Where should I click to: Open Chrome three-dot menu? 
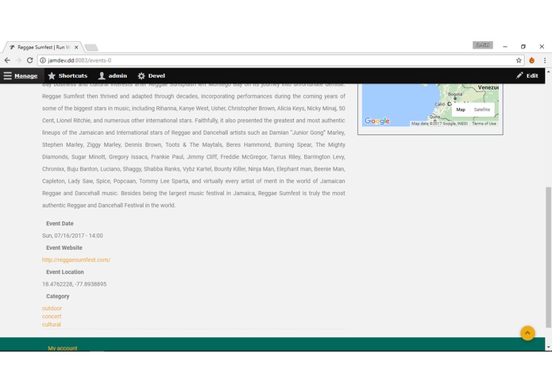coord(545,60)
